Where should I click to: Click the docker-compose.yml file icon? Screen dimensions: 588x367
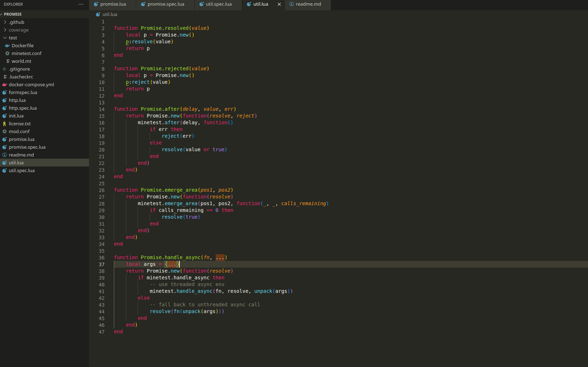click(x=4, y=85)
